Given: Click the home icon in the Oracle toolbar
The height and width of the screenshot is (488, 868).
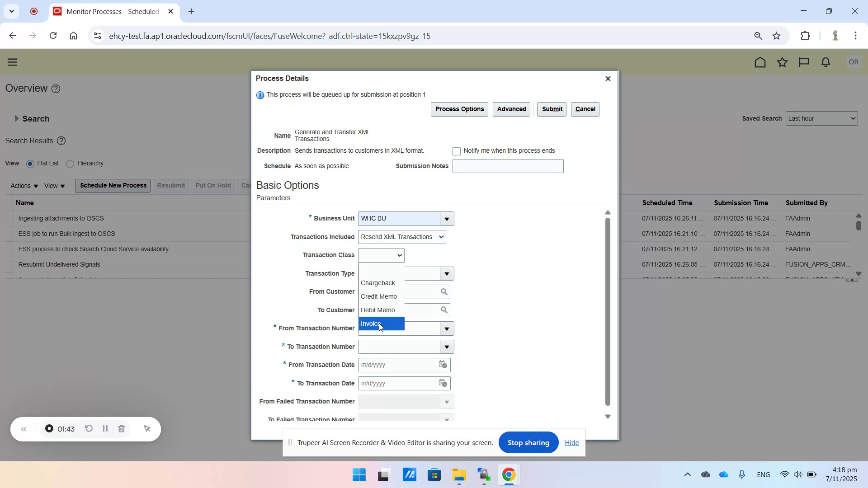Looking at the screenshot, I should pyautogui.click(x=760, y=62).
